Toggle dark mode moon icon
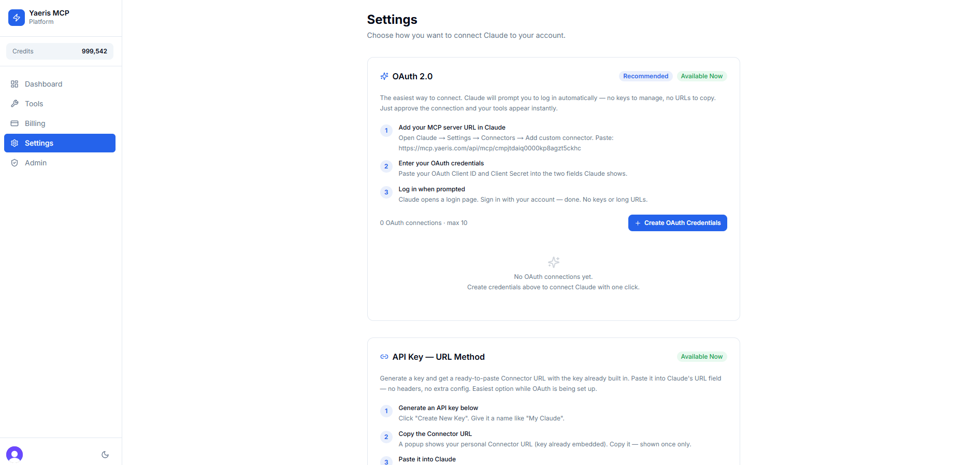980x465 pixels. 105,455
